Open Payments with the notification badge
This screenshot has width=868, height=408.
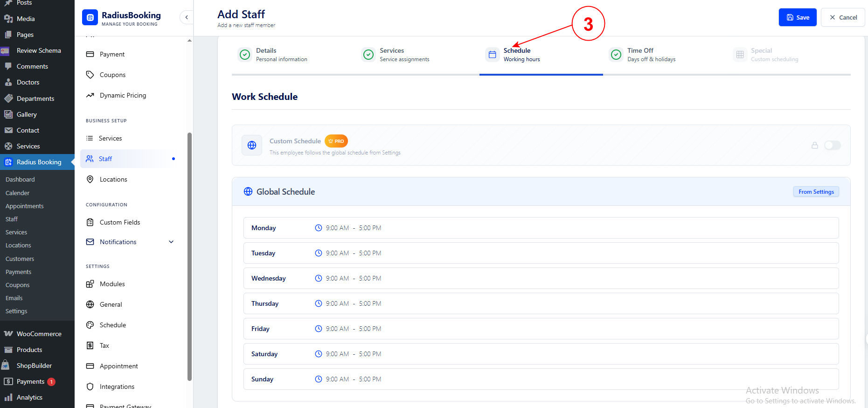click(37, 381)
